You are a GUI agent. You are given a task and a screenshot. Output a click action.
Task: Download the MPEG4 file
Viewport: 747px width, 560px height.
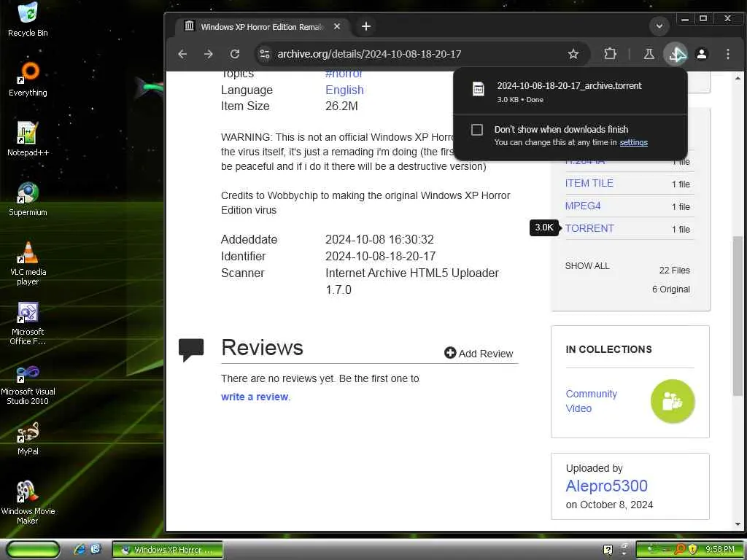click(583, 206)
